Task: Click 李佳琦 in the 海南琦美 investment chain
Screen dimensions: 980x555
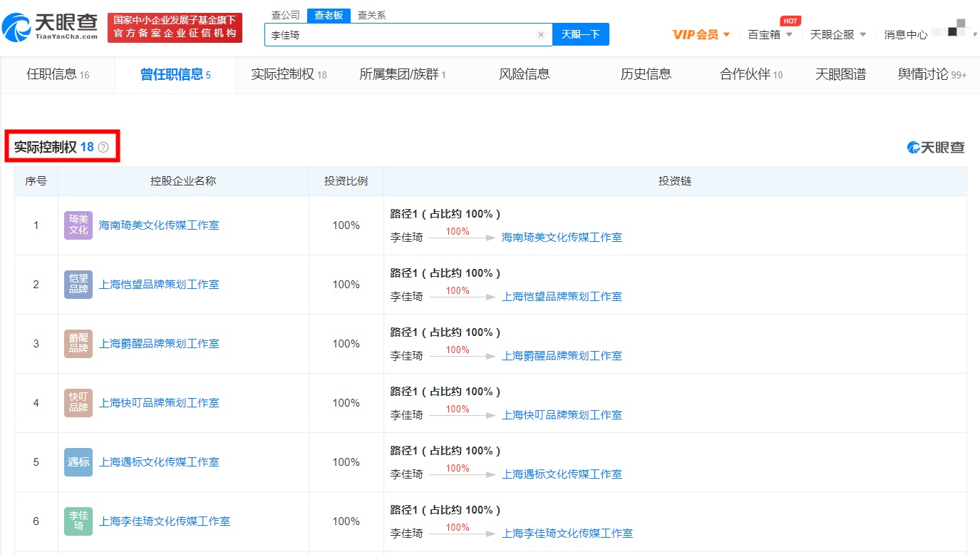Action: pyautogui.click(x=406, y=238)
